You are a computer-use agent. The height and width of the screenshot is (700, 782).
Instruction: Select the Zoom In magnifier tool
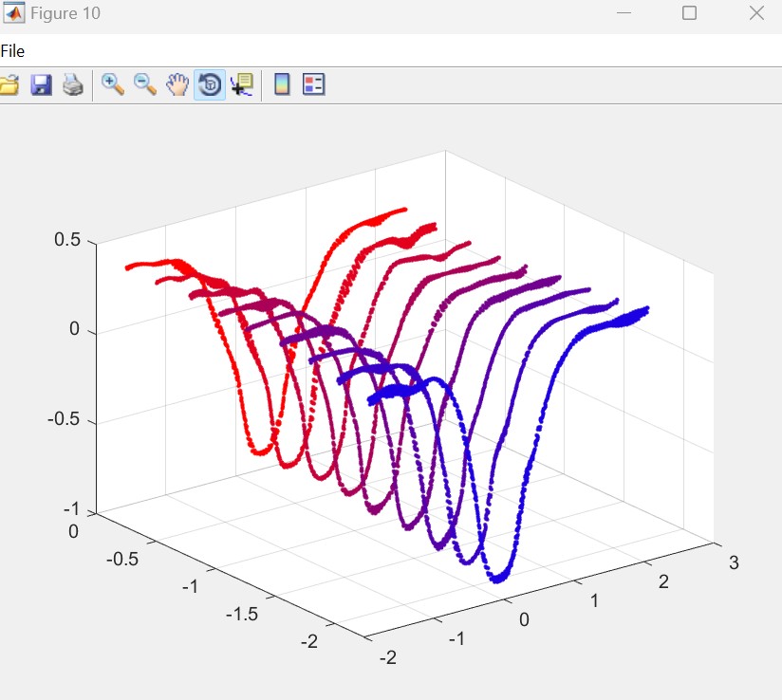113,85
